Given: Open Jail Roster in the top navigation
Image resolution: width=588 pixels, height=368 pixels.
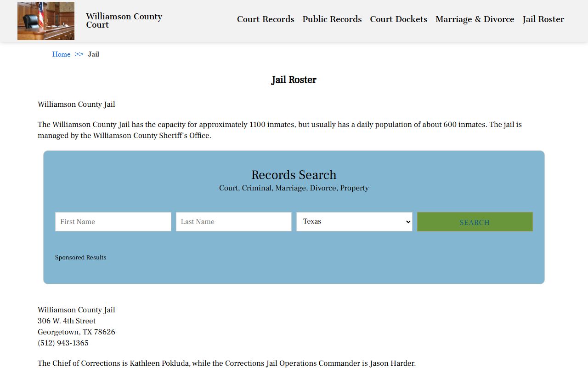Looking at the screenshot, I should [543, 19].
